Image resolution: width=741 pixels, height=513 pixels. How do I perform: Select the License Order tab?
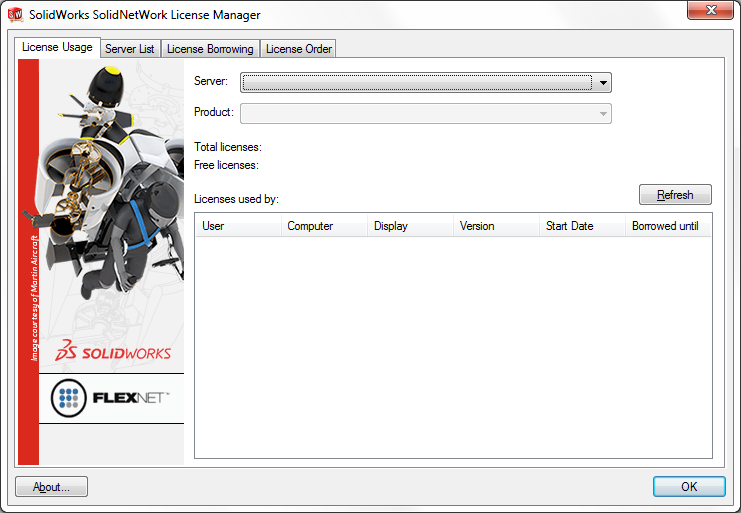299,49
